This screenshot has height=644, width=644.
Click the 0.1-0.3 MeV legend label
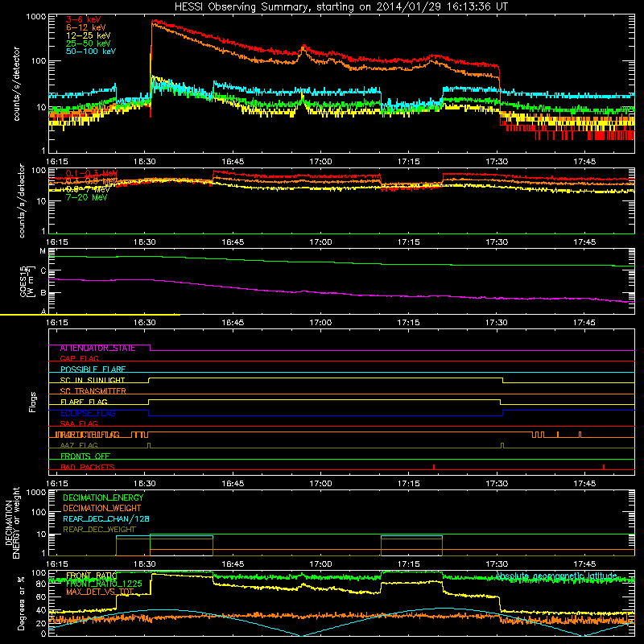pyautogui.click(x=92, y=173)
